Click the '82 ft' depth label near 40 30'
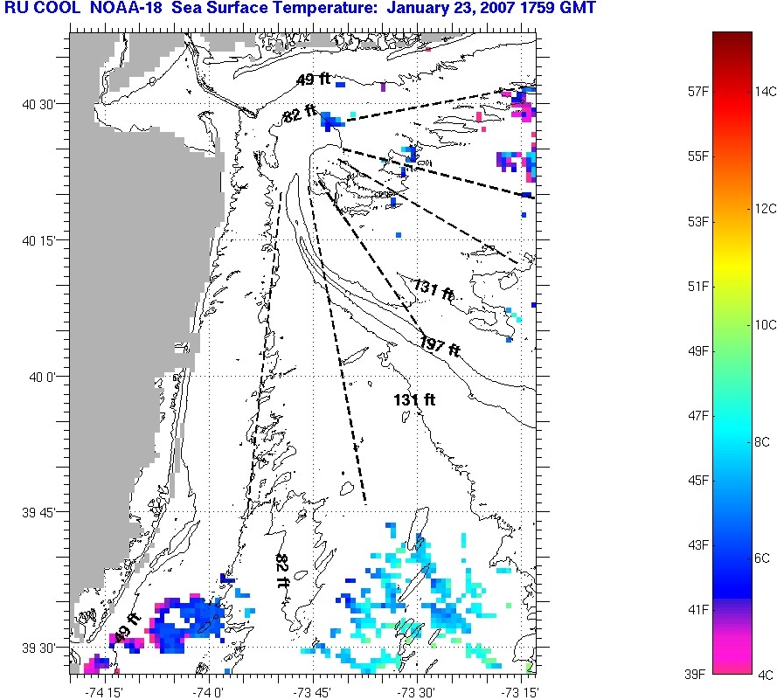Screen dimensions: 777x700 pyautogui.click(x=299, y=114)
